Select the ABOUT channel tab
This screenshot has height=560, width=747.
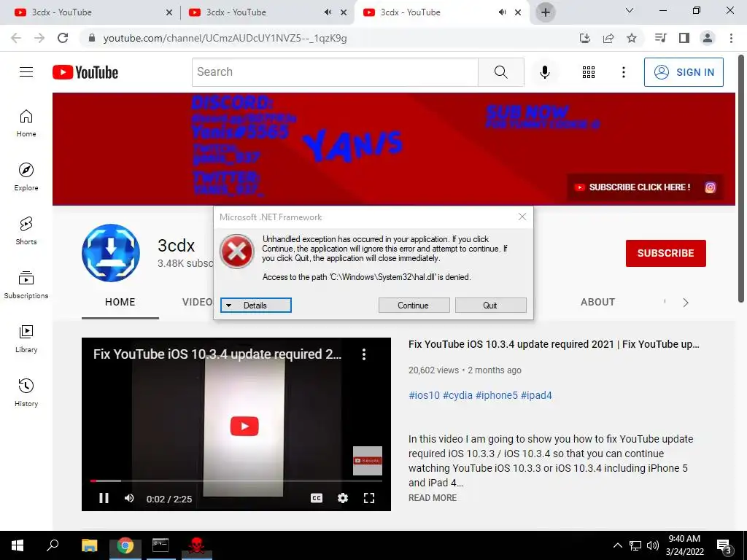click(x=597, y=302)
